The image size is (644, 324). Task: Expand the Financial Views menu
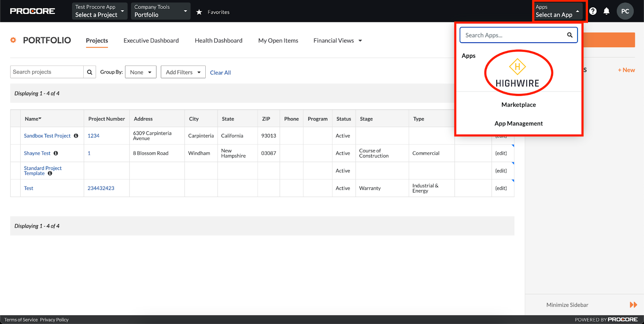pos(338,41)
